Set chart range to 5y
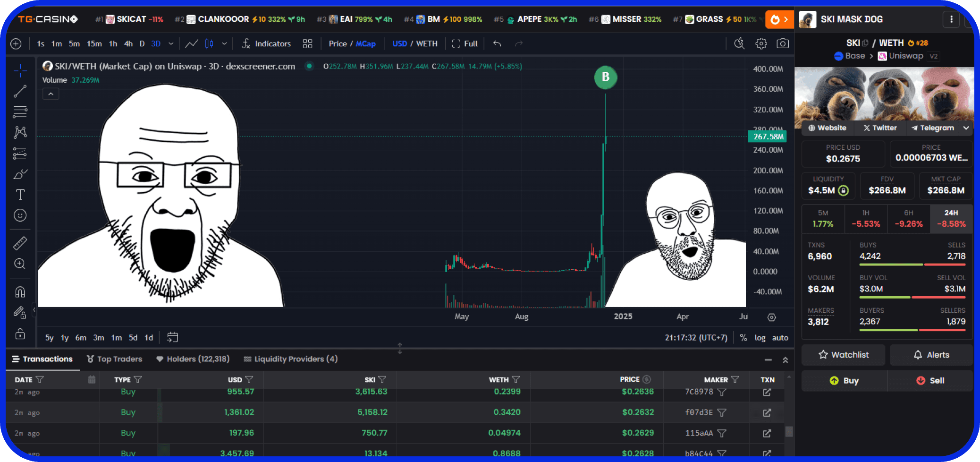980x462 pixels. click(49, 338)
